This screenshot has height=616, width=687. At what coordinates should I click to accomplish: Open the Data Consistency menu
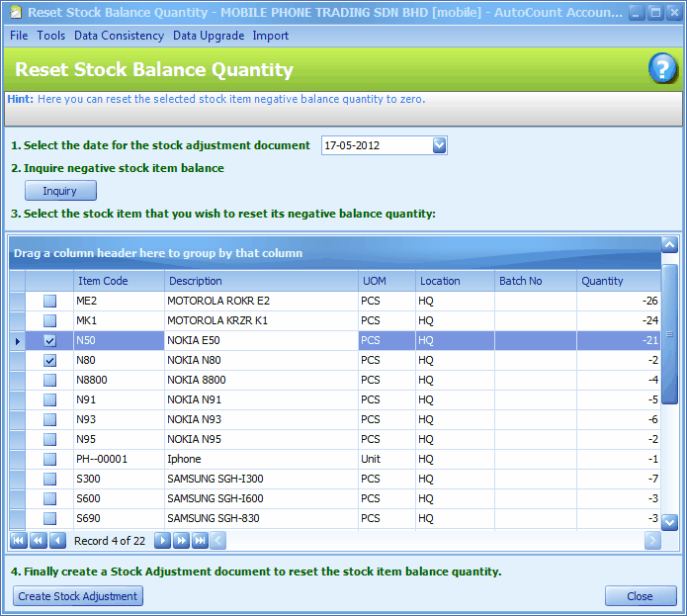click(x=119, y=36)
